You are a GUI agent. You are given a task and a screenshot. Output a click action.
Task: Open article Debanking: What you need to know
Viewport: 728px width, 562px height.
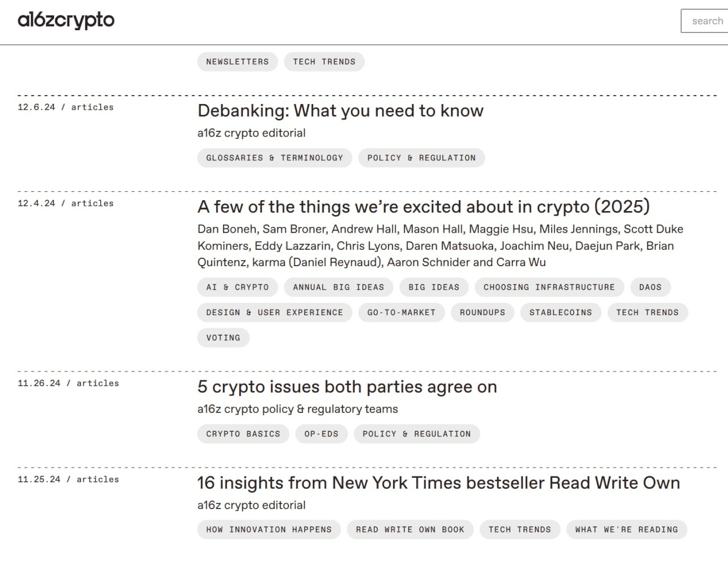[x=340, y=110]
